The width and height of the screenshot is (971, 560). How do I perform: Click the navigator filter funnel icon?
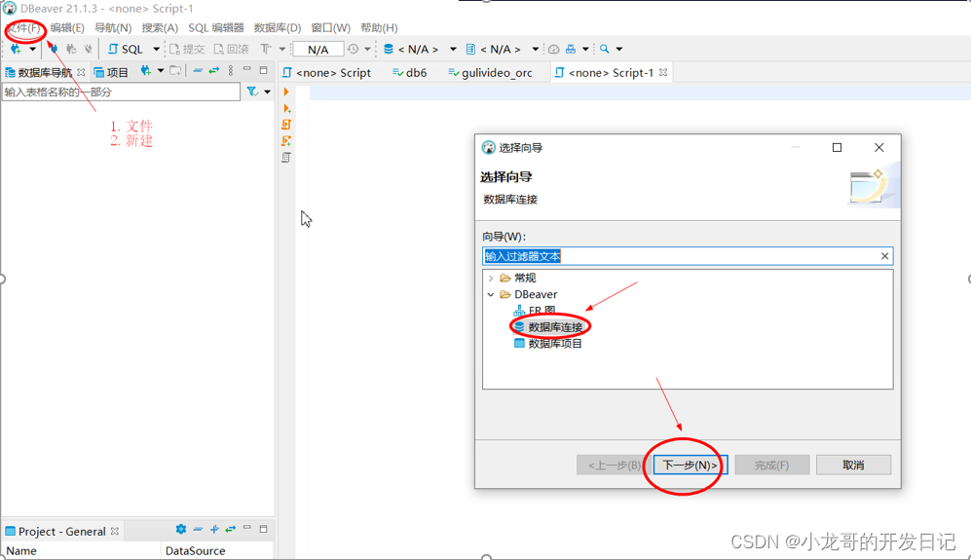pos(251,92)
